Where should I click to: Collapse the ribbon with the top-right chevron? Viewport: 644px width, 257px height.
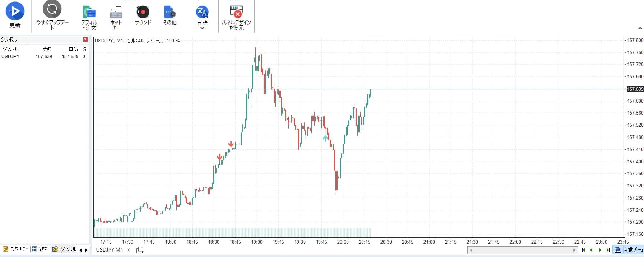point(640,28)
